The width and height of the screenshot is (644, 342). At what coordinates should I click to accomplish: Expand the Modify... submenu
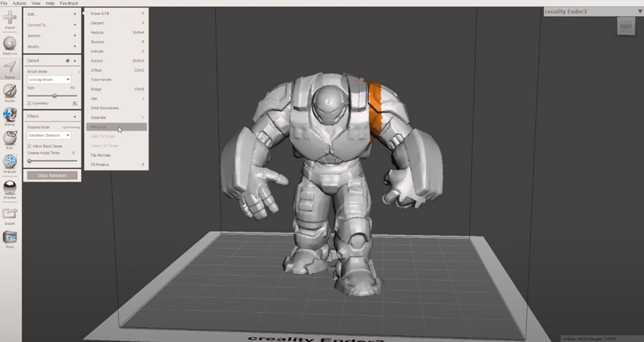tap(52, 46)
